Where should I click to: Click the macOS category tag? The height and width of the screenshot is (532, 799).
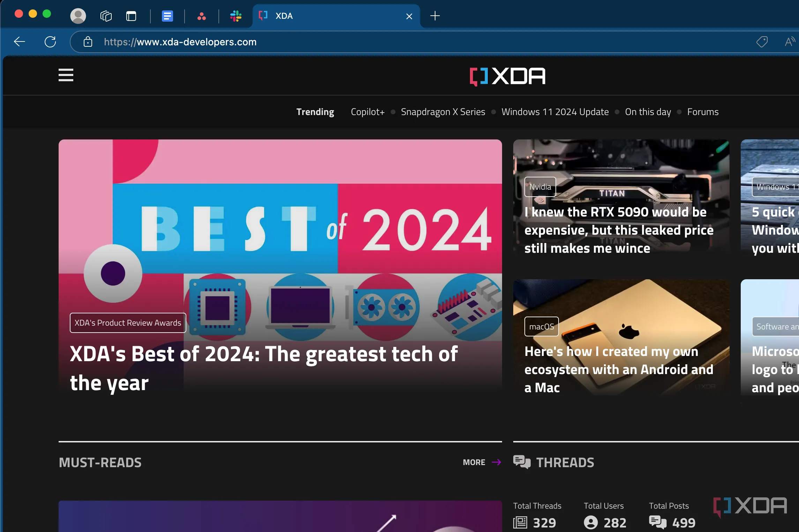[x=542, y=327]
